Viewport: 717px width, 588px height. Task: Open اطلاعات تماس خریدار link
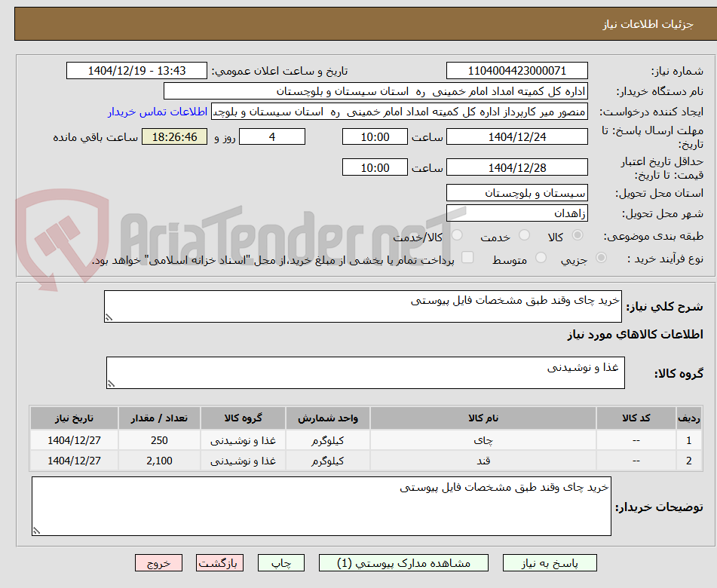coord(158,112)
